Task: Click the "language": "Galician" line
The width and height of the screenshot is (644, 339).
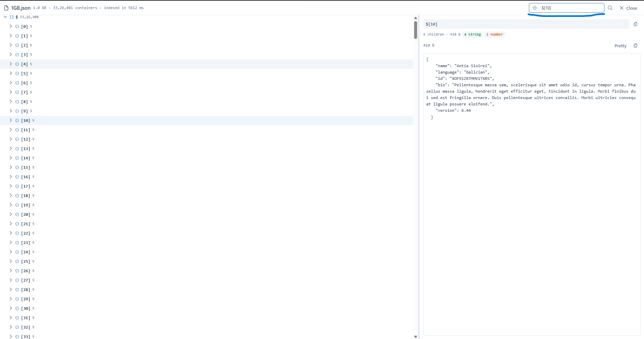Action: (462, 72)
